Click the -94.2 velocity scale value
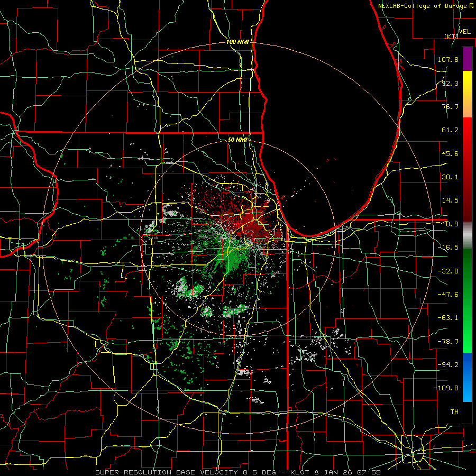 448,365
